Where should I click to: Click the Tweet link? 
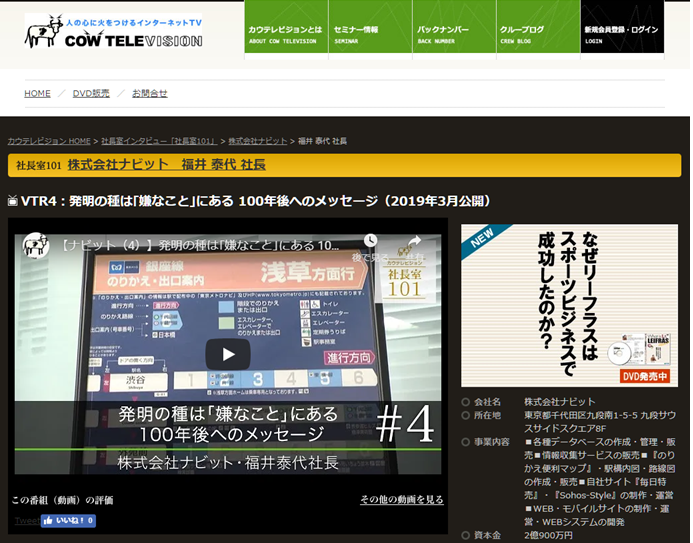point(27,520)
